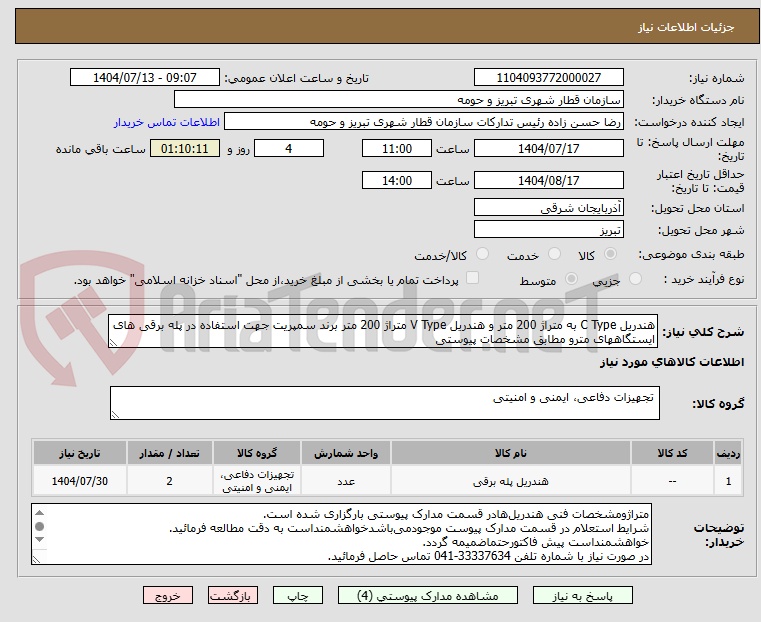Click the 11:00 deadline time field
761x622 pixels.
pyautogui.click(x=397, y=148)
